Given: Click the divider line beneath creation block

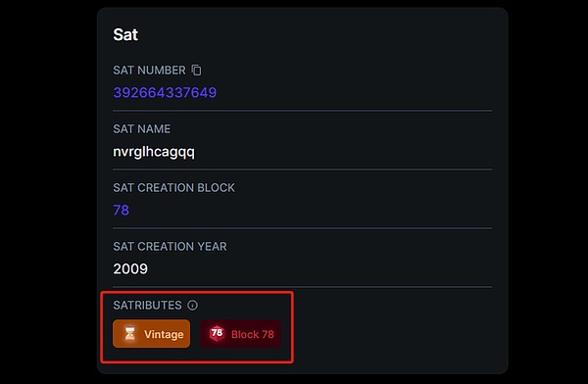Looking at the screenshot, I should [x=302, y=228].
